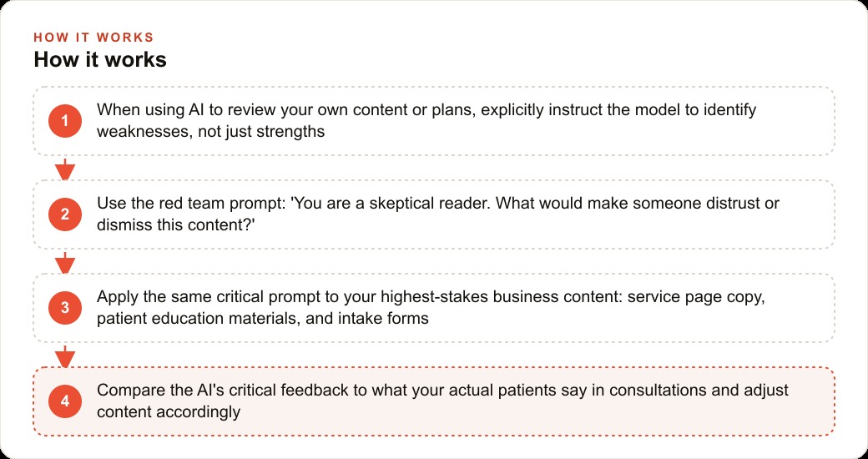Select the 'weaknesses, not just strengths' text

click(x=211, y=132)
